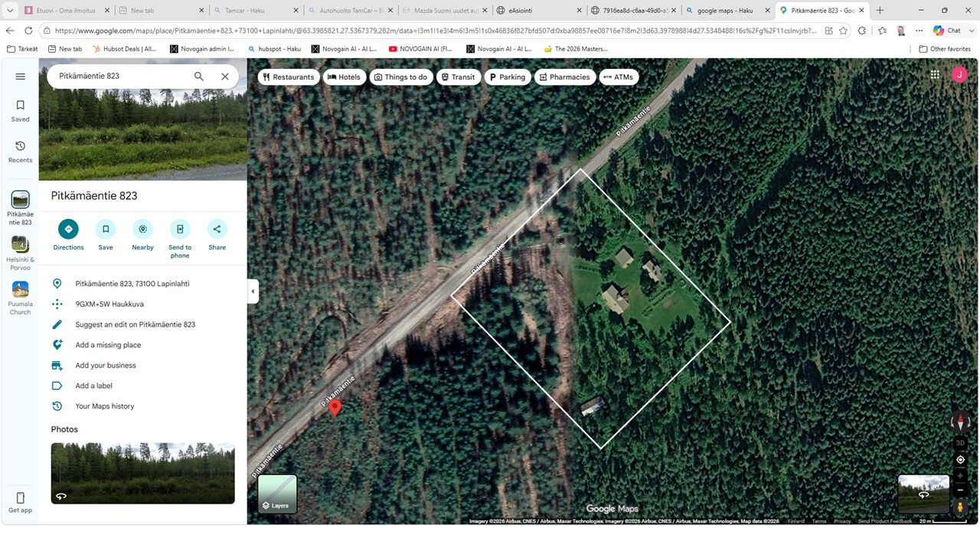The height and width of the screenshot is (551, 980).
Task: Open the Puumala Church recent item
Action: point(21,298)
